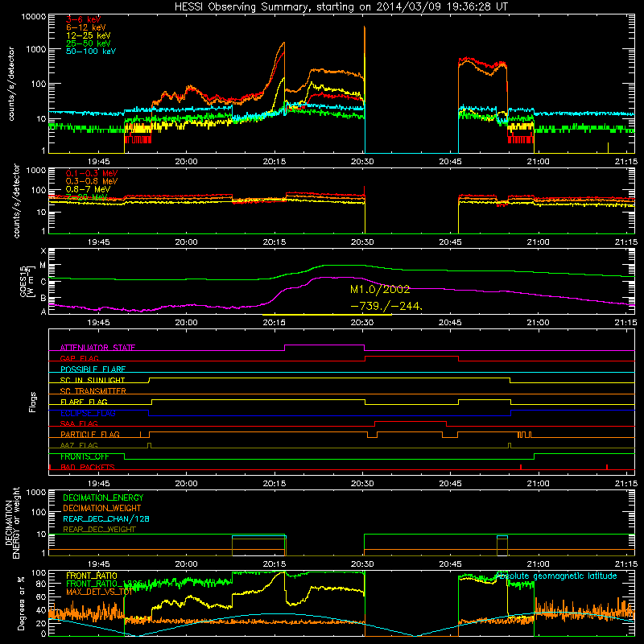Select the 3-6 keV legend label
This screenshot has height=644, width=644.
pyautogui.click(x=84, y=19)
